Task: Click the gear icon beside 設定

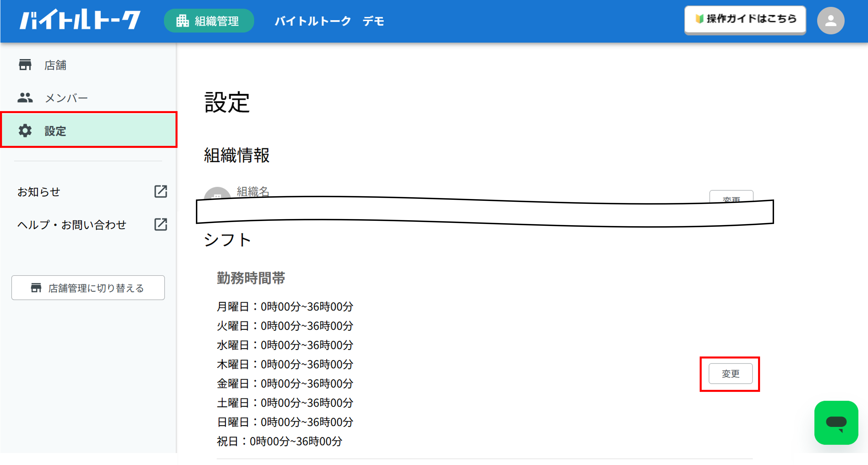Action: point(25,131)
